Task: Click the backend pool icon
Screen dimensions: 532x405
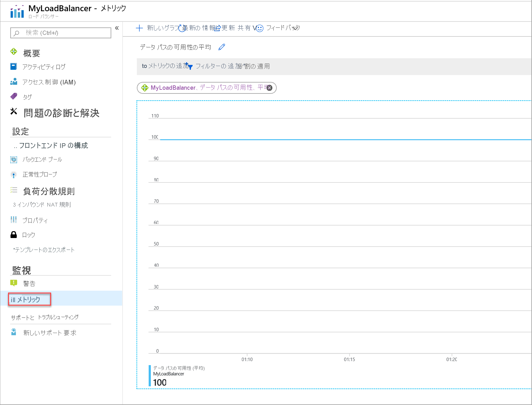Action: (14, 160)
